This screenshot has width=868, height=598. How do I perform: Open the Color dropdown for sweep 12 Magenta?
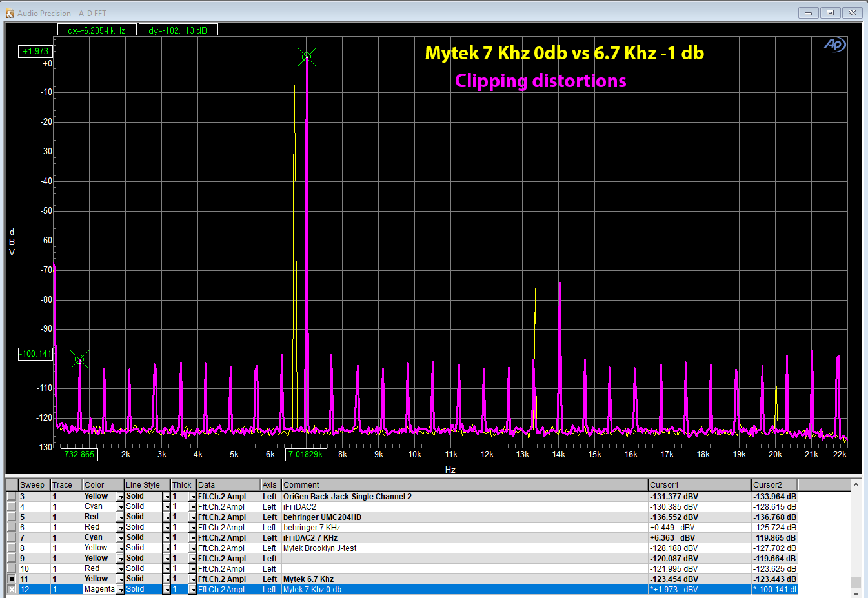click(x=120, y=590)
